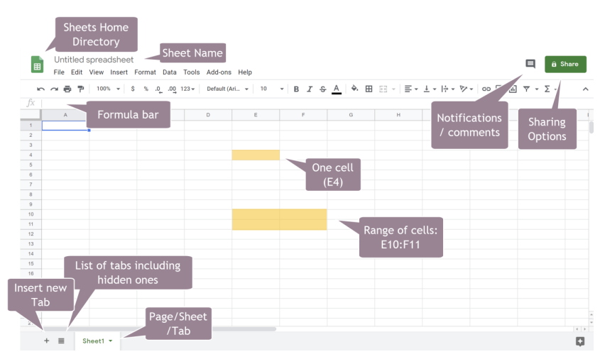Undo the last action
Viewport: 605px width, 364px height.
(40, 89)
